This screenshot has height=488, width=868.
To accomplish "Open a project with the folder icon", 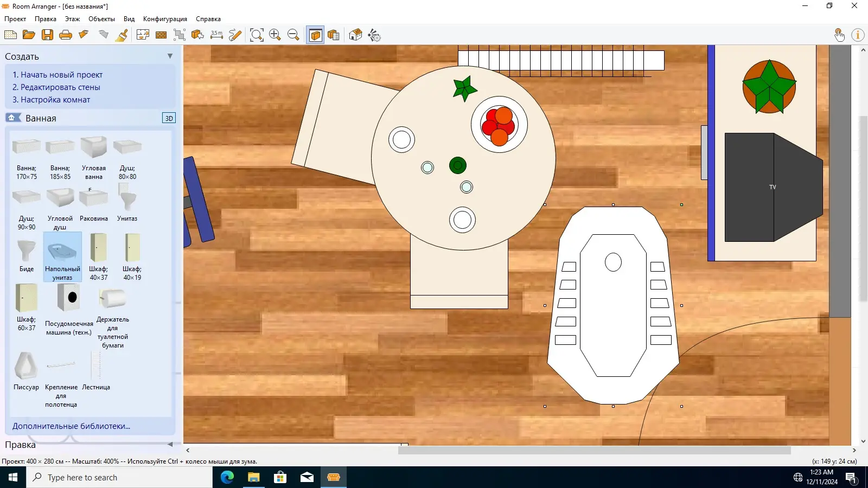I will point(29,35).
